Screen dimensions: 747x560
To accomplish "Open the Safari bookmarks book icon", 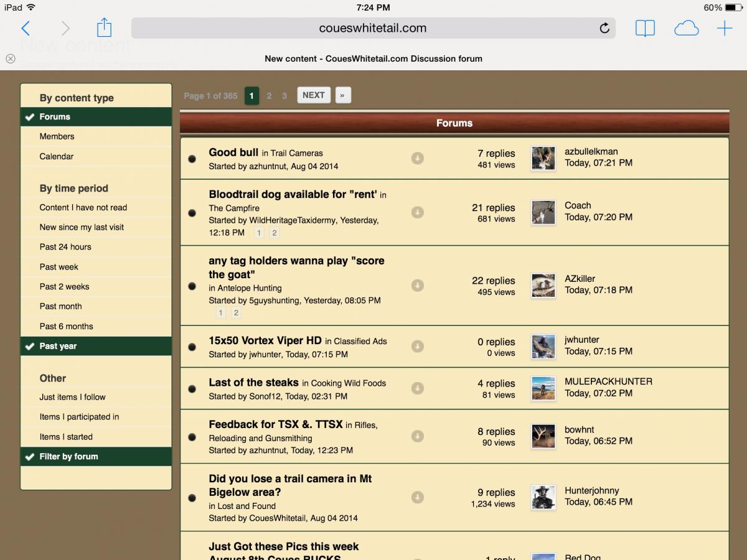I will [x=645, y=28].
